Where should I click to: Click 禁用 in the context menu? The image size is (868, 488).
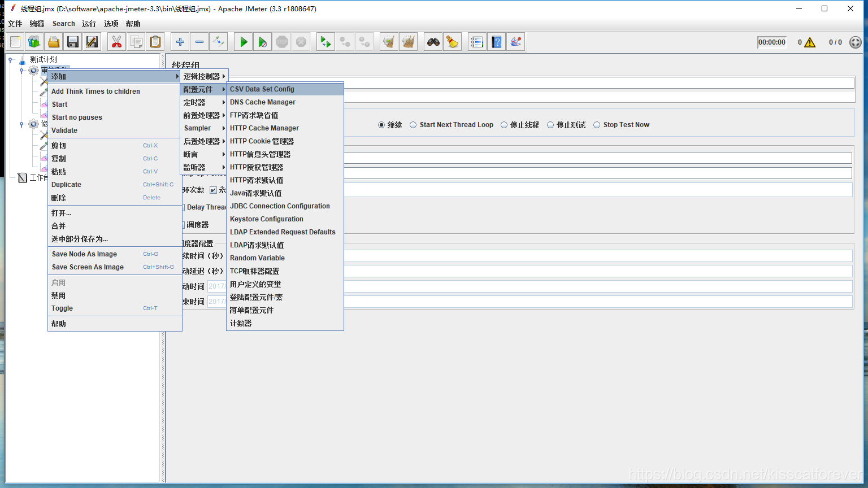click(115, 295)
